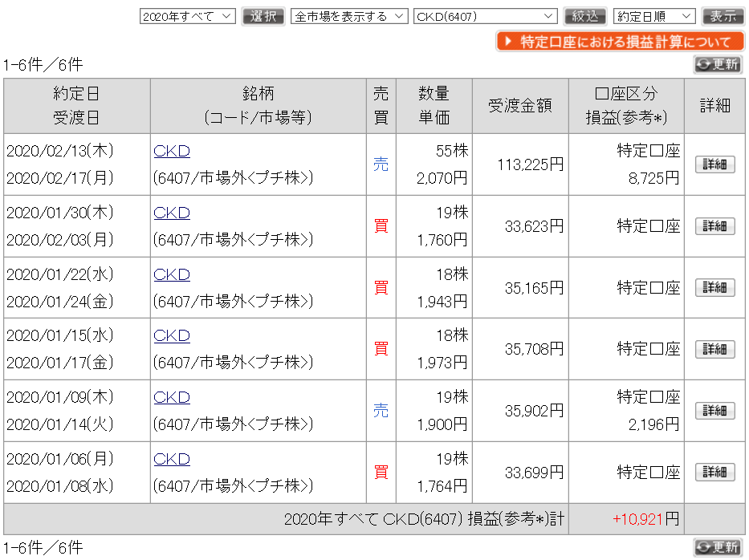Click the 買 marker in 2020/01/30 row

(381, 225)
